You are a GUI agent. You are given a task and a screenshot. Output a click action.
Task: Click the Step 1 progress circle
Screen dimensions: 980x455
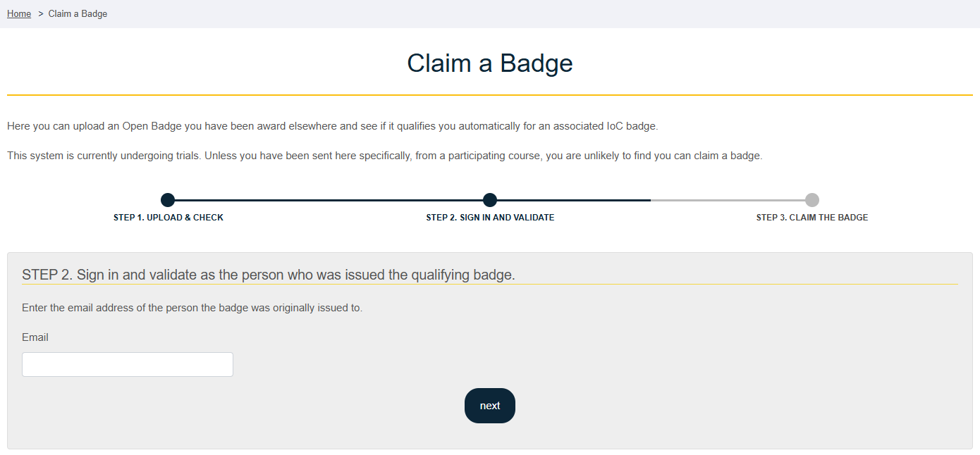pyautogui.click(x=168, y=200)
